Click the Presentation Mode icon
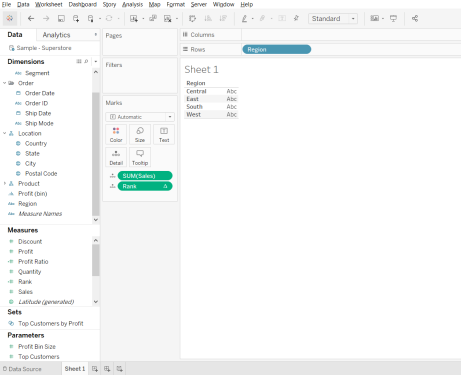This screenshot has width=461, height=375. click(393, 18)
